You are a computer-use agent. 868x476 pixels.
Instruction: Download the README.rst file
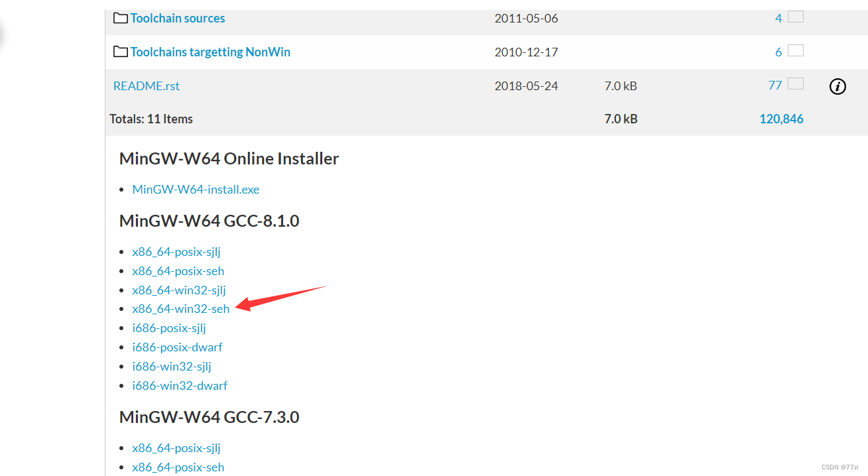147,86
